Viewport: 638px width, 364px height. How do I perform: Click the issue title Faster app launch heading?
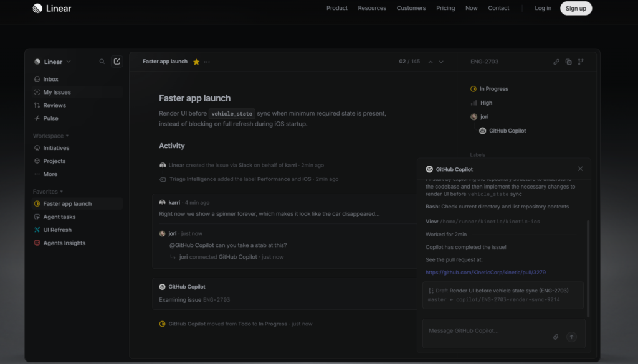click(x=194, y=98)
